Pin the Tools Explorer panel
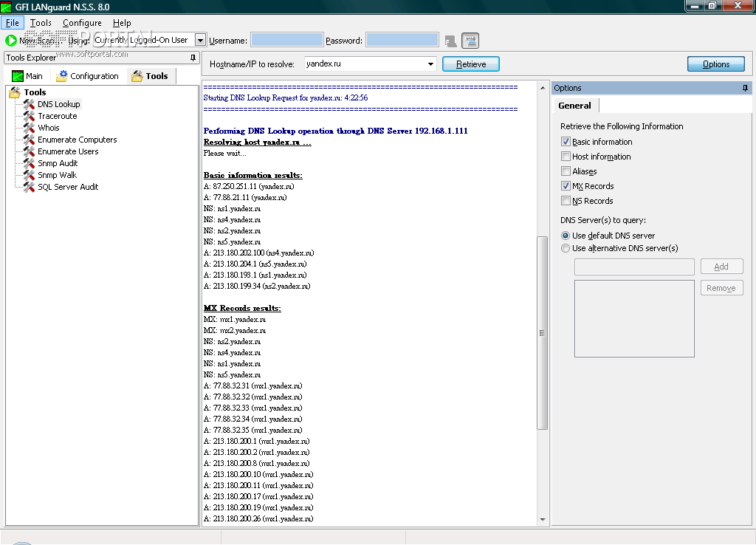 pyautogui.click(x=193, y=58)
